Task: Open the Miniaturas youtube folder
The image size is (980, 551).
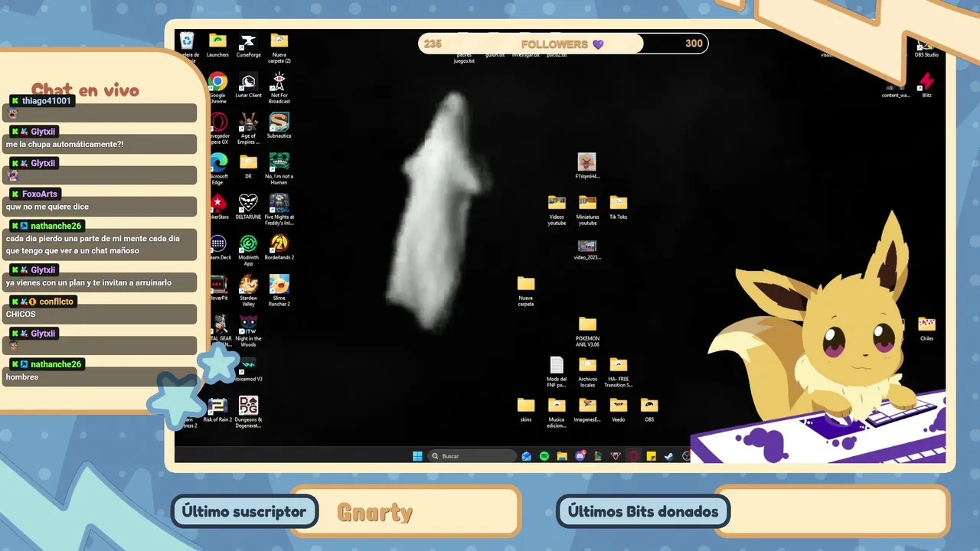Action: coord(587,210)
